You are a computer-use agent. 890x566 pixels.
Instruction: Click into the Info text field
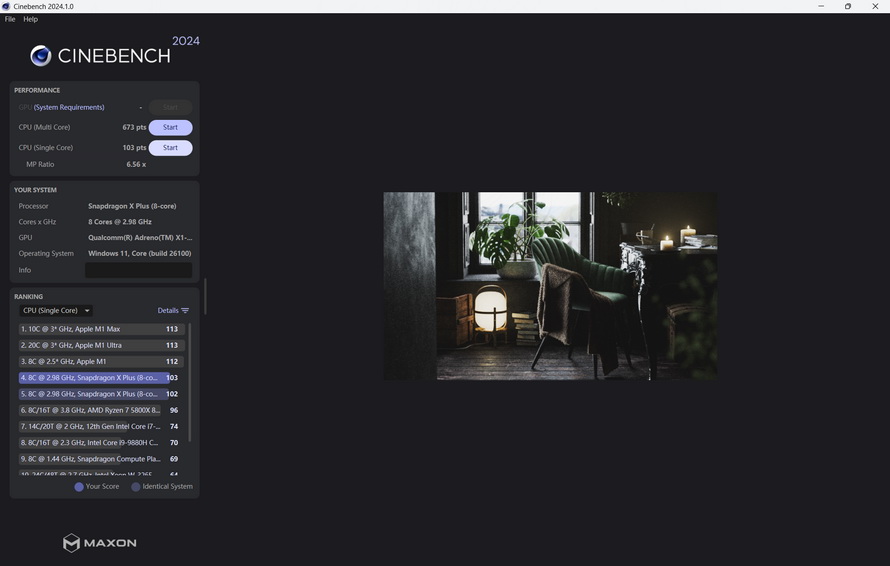(x=138, y=270)
